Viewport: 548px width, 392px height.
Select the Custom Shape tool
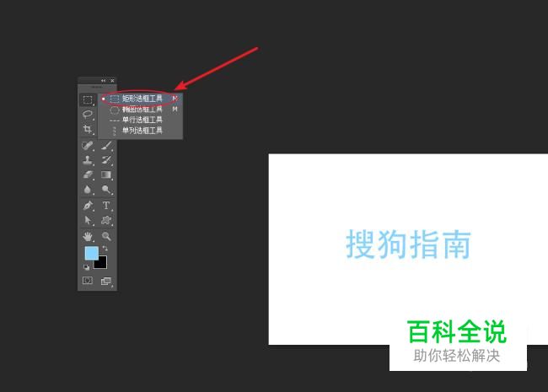click(x=106, y=220)
